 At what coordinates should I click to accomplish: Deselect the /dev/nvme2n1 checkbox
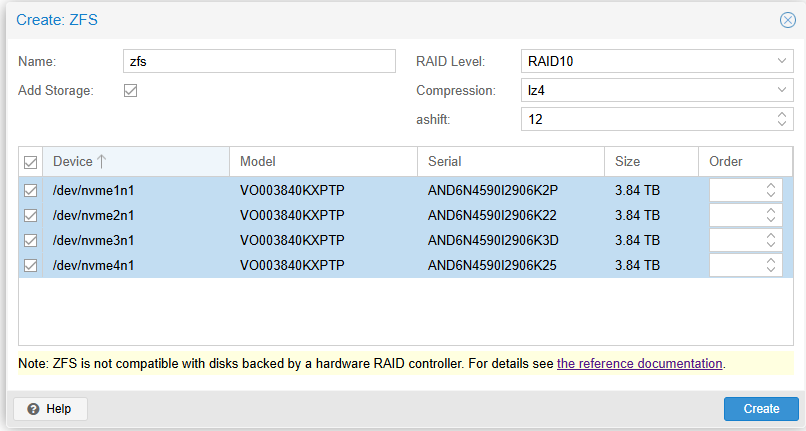pyautogui.click(x=30, y=215)
